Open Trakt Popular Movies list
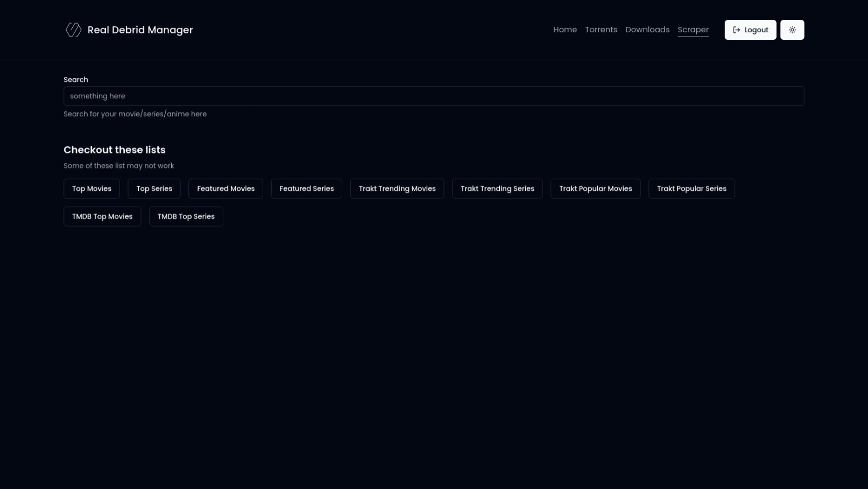 (x=596, y=188)
